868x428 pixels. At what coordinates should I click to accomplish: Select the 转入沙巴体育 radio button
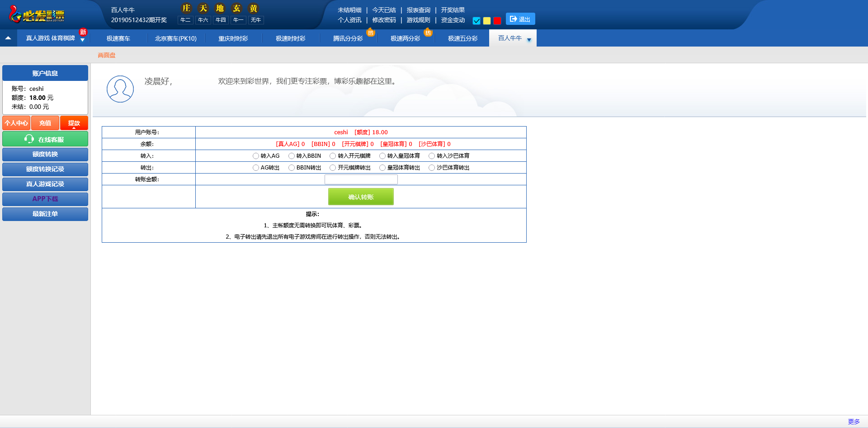pos(432,156)
